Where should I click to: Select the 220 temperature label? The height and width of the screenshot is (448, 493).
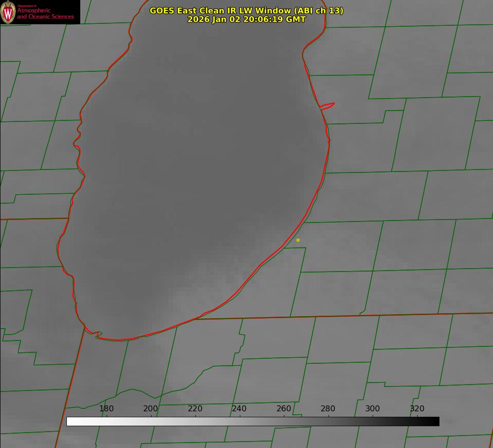pos(195,408)
